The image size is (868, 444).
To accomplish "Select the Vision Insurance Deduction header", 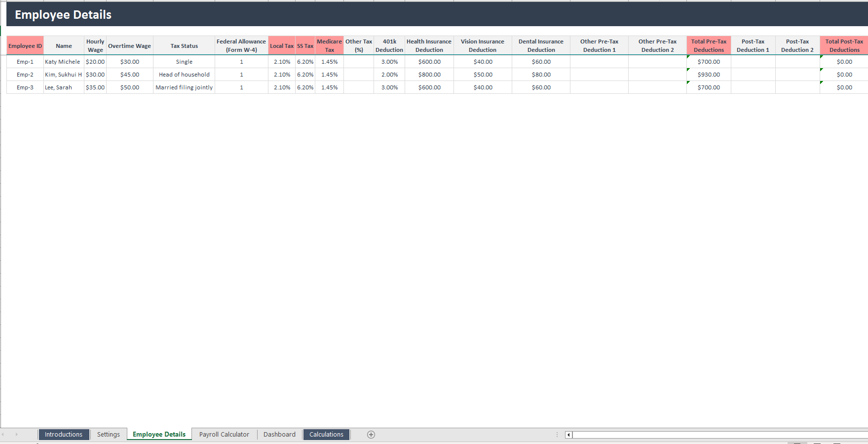I will [x=483, y=45].
